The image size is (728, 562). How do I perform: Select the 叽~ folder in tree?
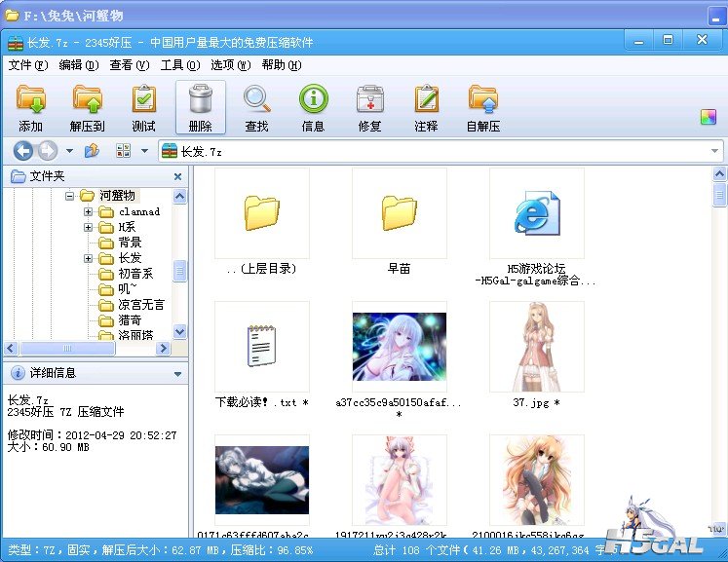[128, 289]
